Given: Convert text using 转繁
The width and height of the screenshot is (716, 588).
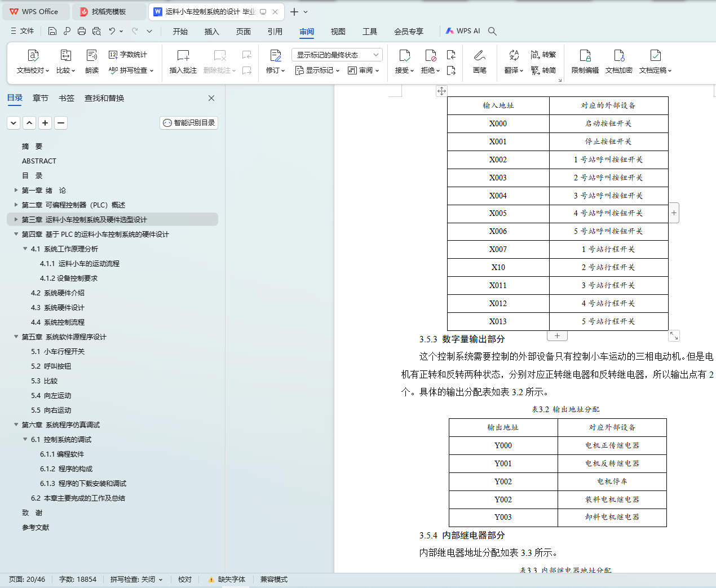Looking at the screenshot, I should pyautogui.click(x=543, y=55).
